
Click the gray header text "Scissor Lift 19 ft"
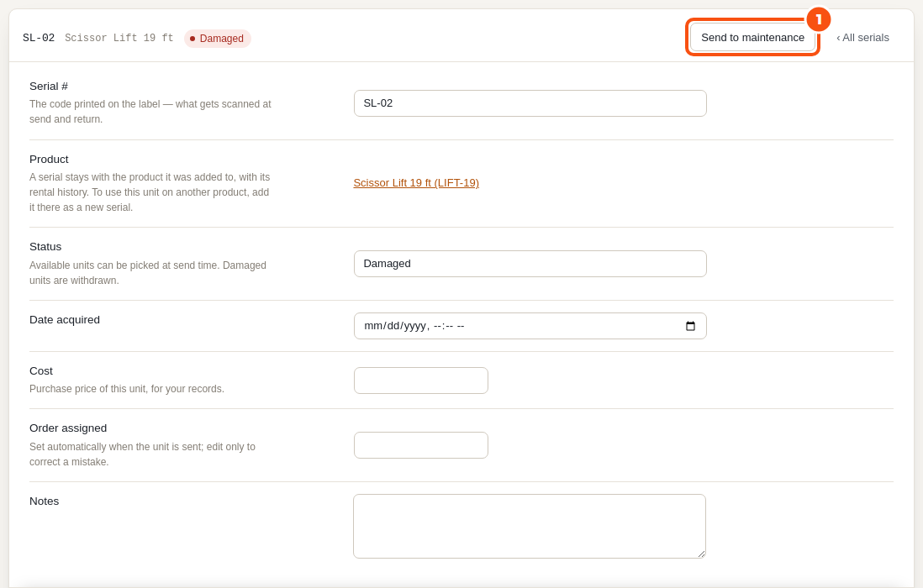[x=119, y=39]
